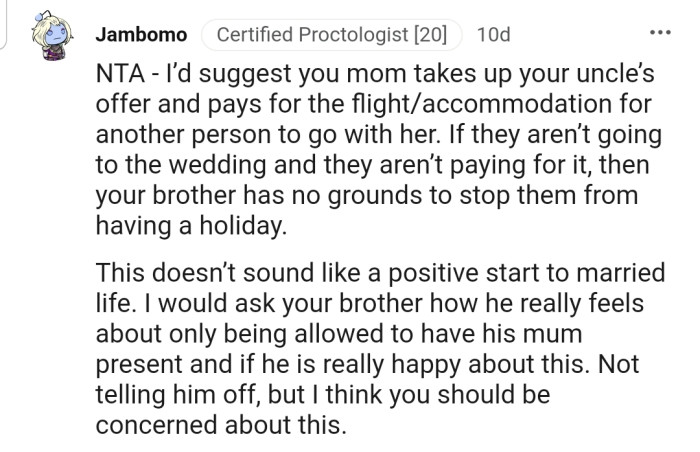Open Jambomo's user profile link
The image size is (700, 452).
[x=141, y=35]
